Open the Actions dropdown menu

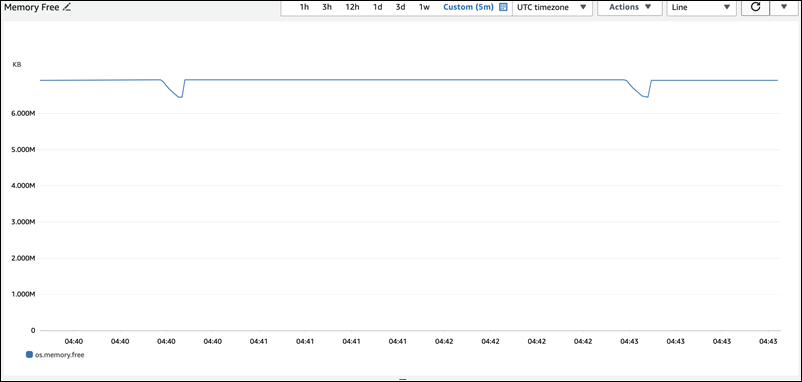point(630,8)
